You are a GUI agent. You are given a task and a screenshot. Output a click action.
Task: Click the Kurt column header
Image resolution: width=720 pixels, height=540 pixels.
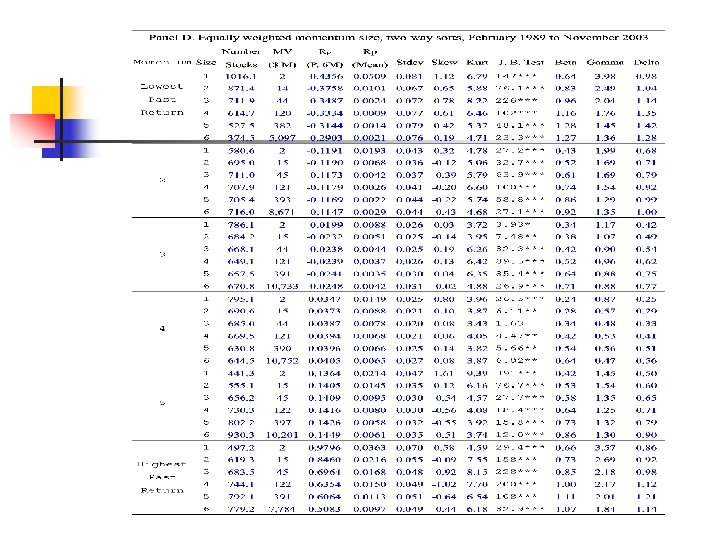click(477, 62)
